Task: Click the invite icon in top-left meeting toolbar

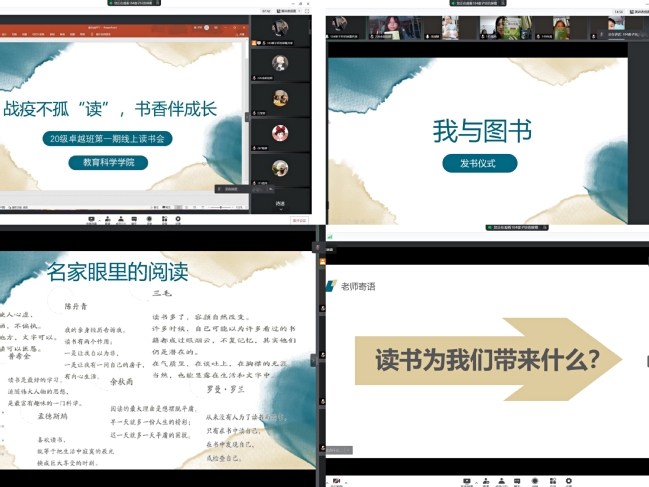Action: [109, 217]
